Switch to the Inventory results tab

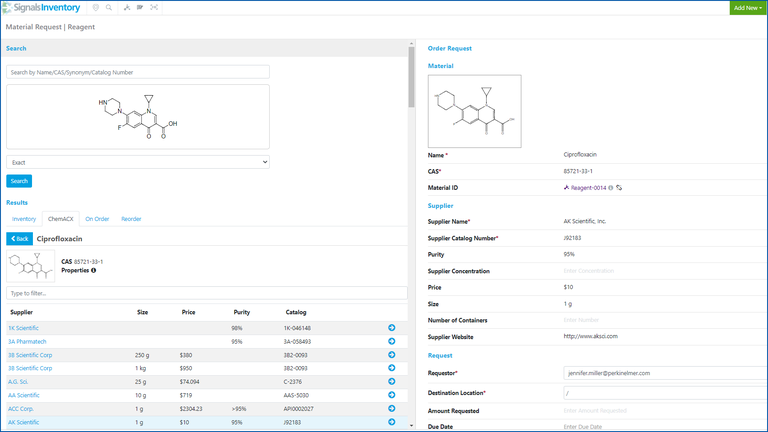24,219
